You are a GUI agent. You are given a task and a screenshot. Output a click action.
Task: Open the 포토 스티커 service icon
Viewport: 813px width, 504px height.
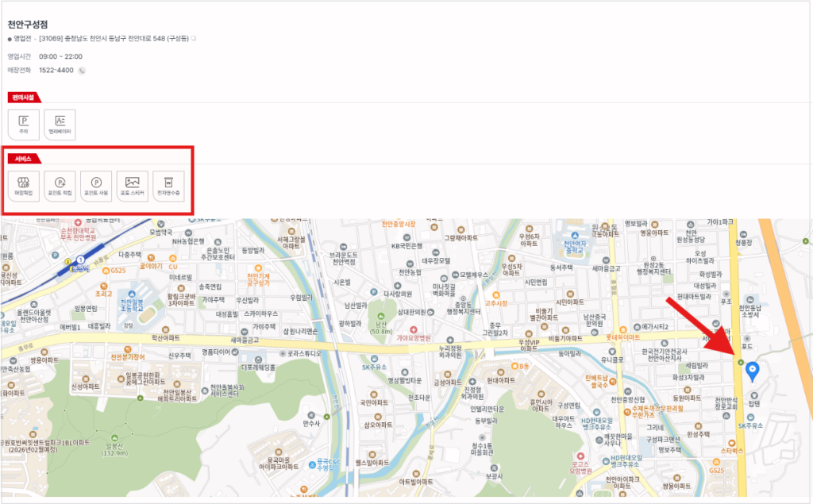[133, 187]
